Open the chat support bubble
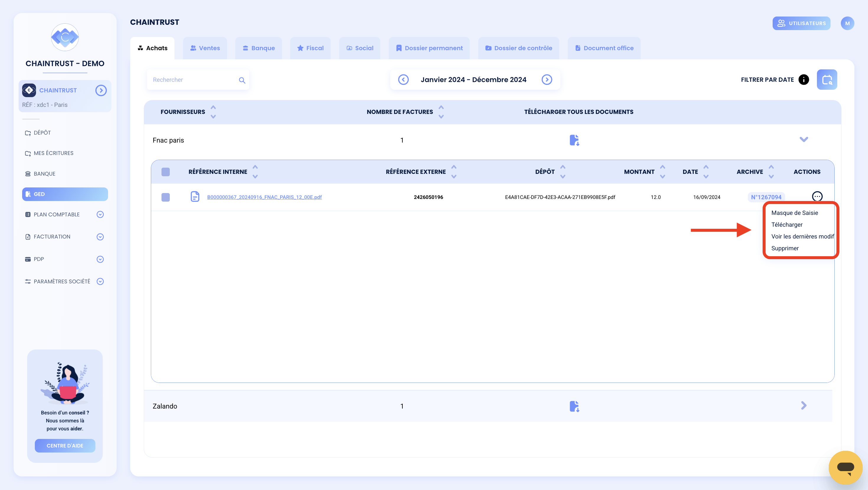This screenshot has width=868, height=490. (846, 468)
